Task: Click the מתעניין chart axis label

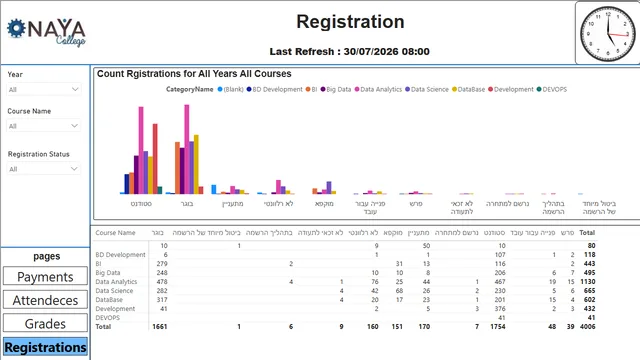Action: (233, 203)
